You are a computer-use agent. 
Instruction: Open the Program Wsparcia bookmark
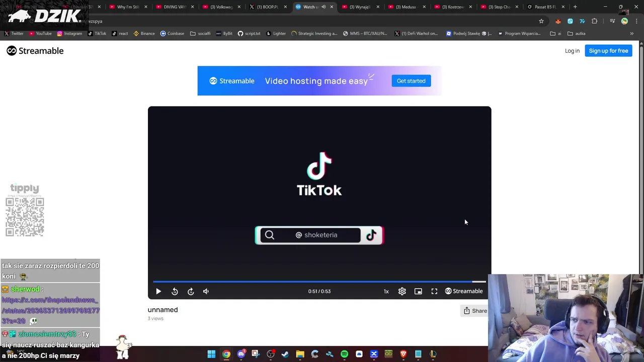click(519, 34)
